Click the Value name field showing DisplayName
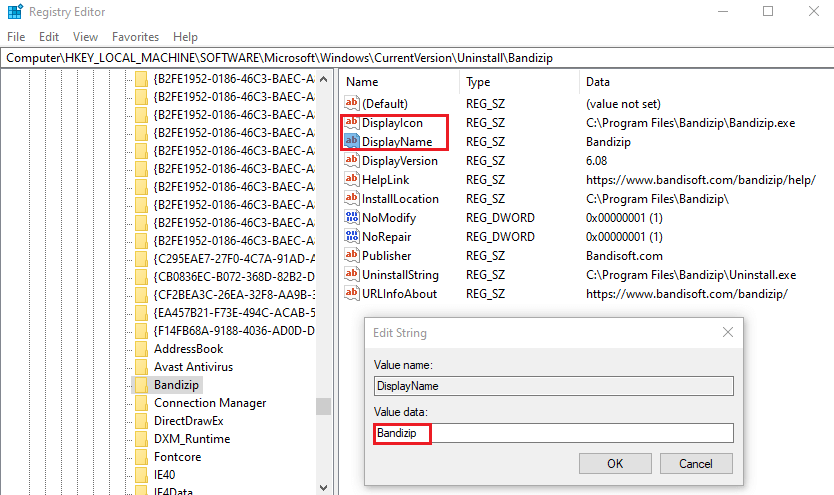 click(554, 386)
